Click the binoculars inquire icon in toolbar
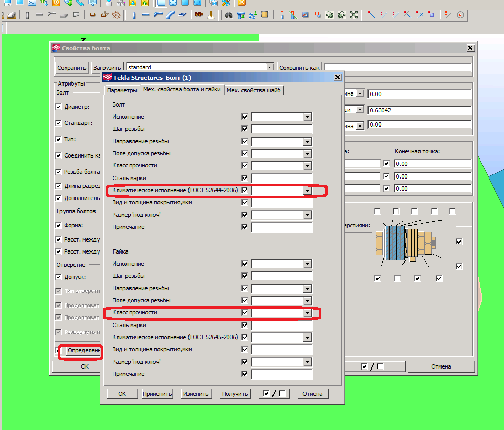Viewport: 504px width, 430px height. pyautogui.click(x=228, y=15)
